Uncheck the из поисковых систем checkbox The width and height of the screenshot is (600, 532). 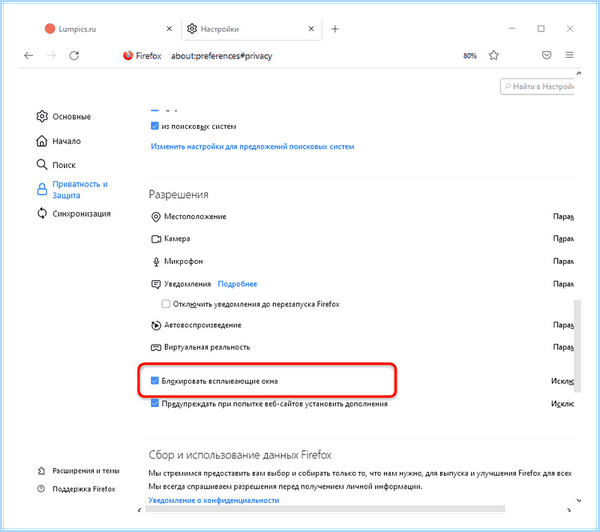point(155,126)
